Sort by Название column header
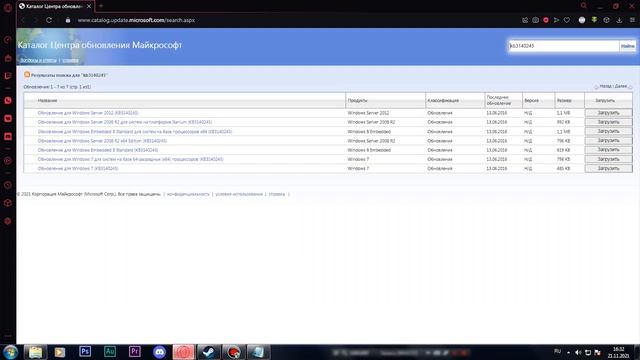 (x=47, y=100)
